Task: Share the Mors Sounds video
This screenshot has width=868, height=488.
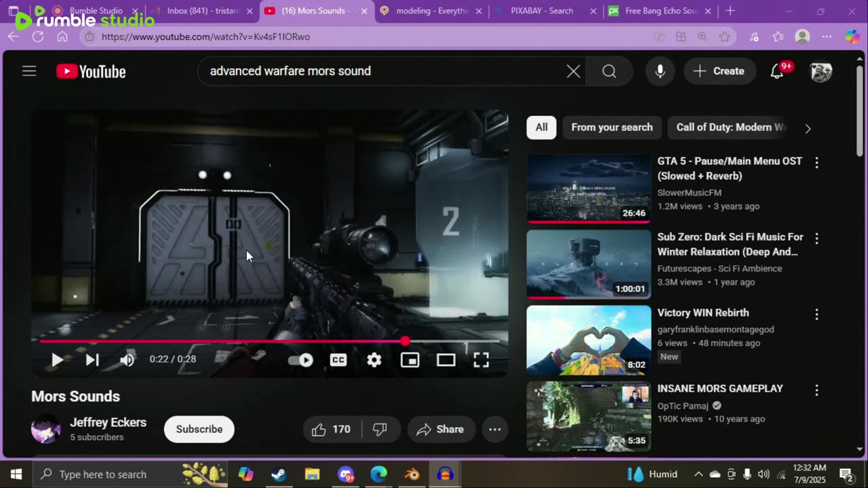Action: 441,429
